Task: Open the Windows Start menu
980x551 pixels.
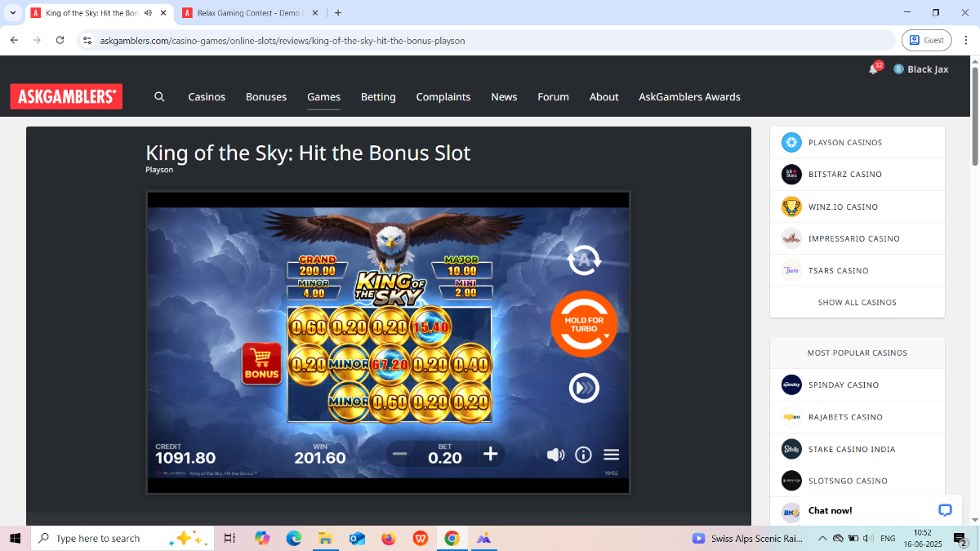Action: 15,538
